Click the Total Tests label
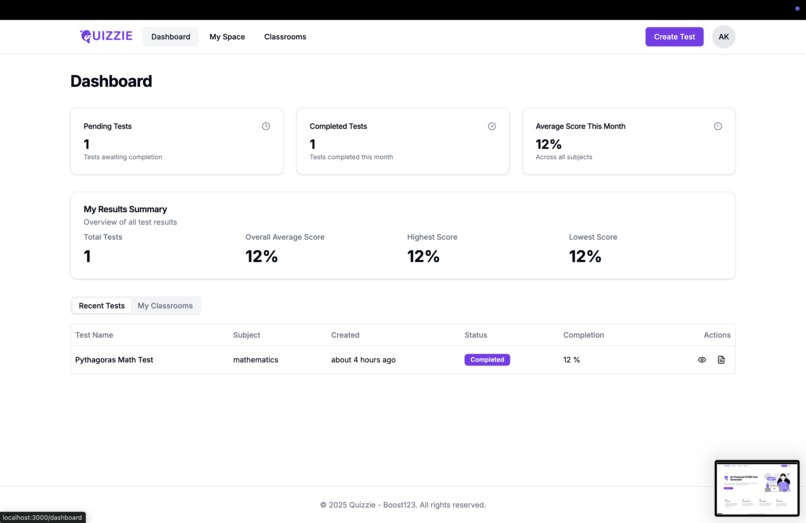This screenshot has width=806, height=523. (x=103, y=237)
